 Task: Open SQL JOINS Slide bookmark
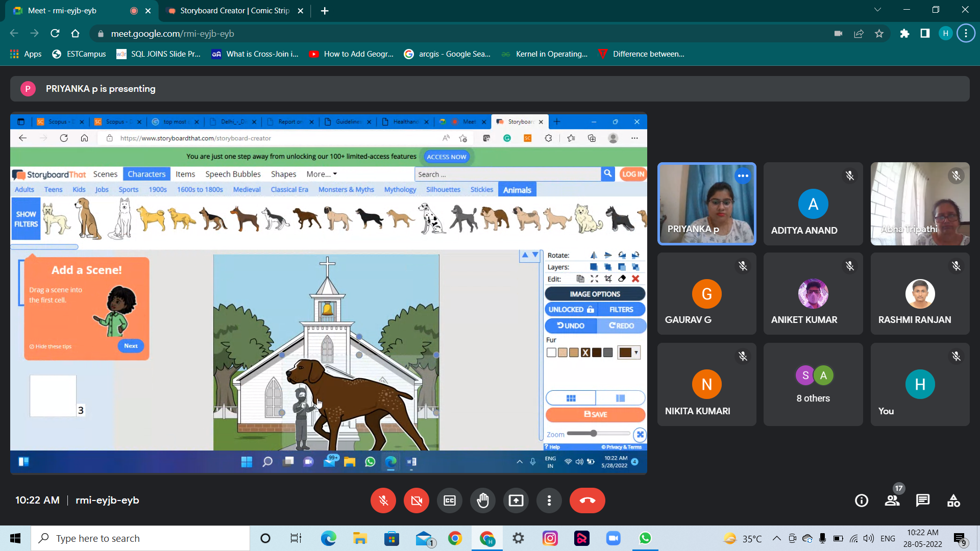(x=159, y=54)
